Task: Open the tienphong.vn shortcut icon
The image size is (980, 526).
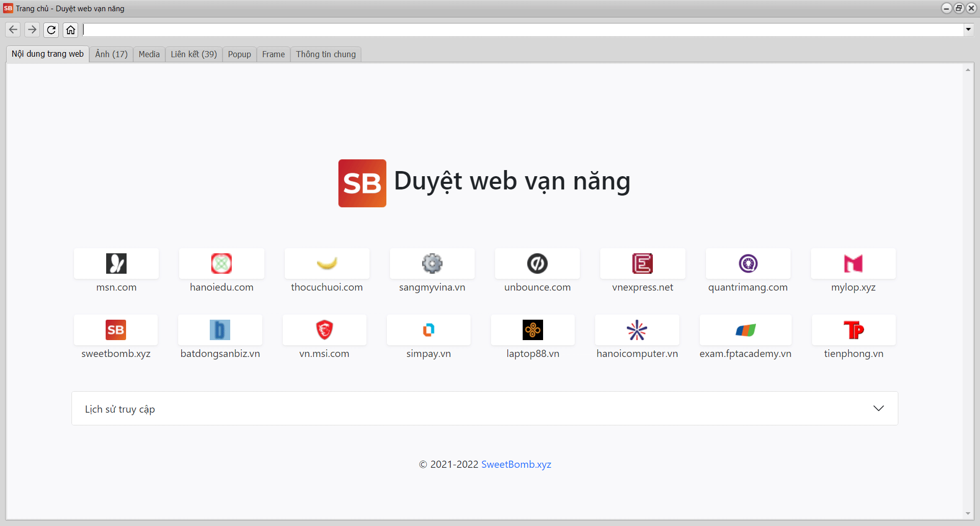Action: pyautogui.click(x=853, y=330)
